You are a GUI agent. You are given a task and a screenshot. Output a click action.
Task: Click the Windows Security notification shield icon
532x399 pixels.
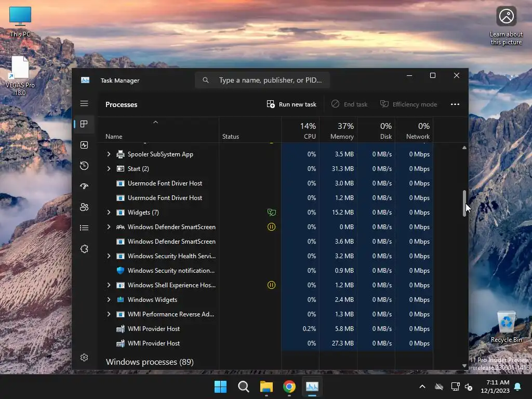point(121,270)
